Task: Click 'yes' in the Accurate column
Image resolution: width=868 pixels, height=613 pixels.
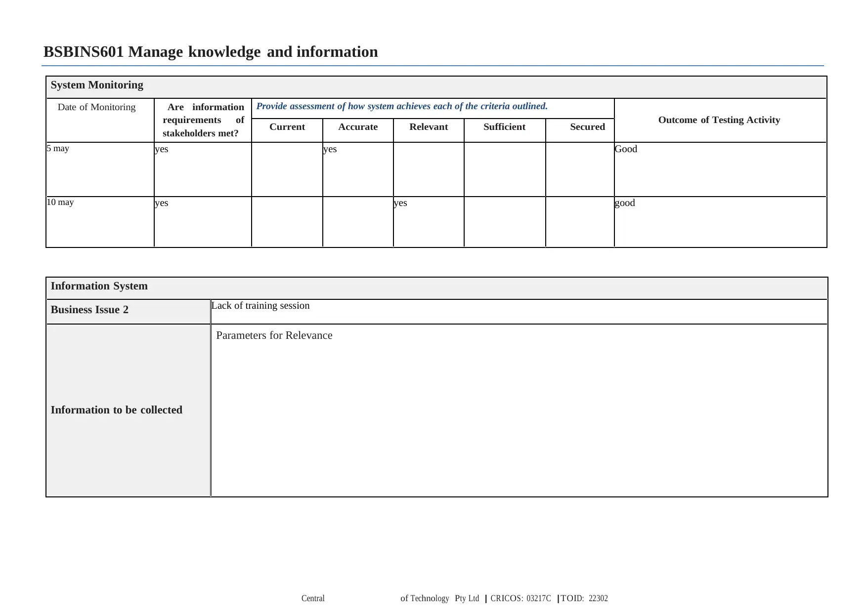Action: click(x=330, y=149)
